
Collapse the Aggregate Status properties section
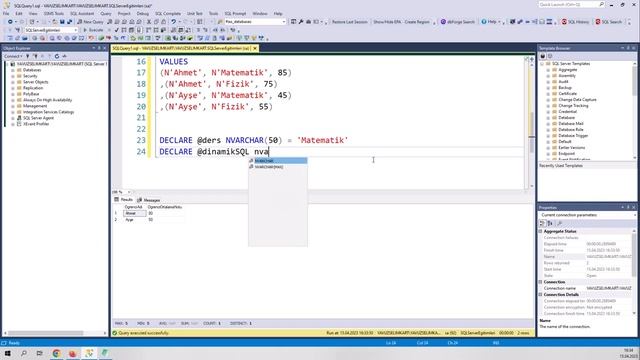click(x=541, y=231)
